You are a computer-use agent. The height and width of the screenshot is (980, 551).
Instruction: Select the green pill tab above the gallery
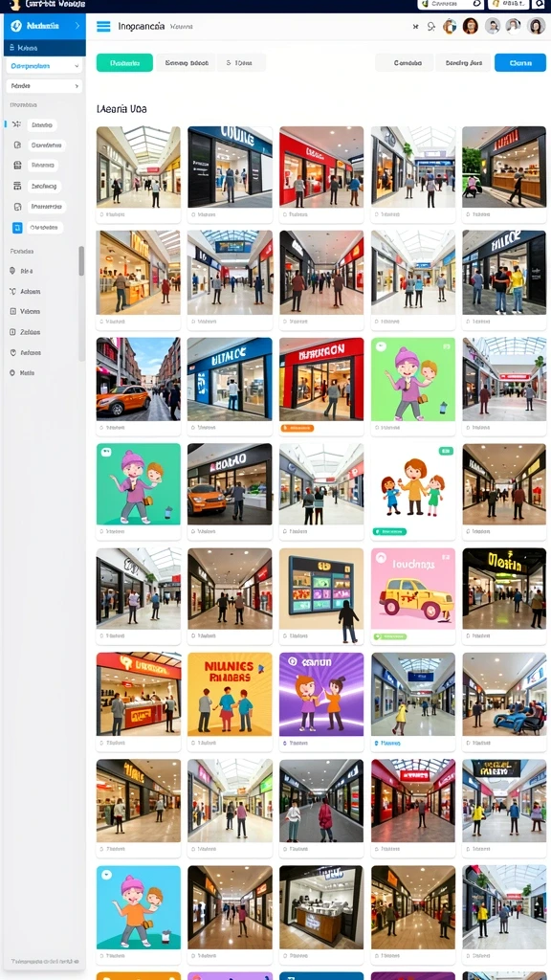coord(124,62)
